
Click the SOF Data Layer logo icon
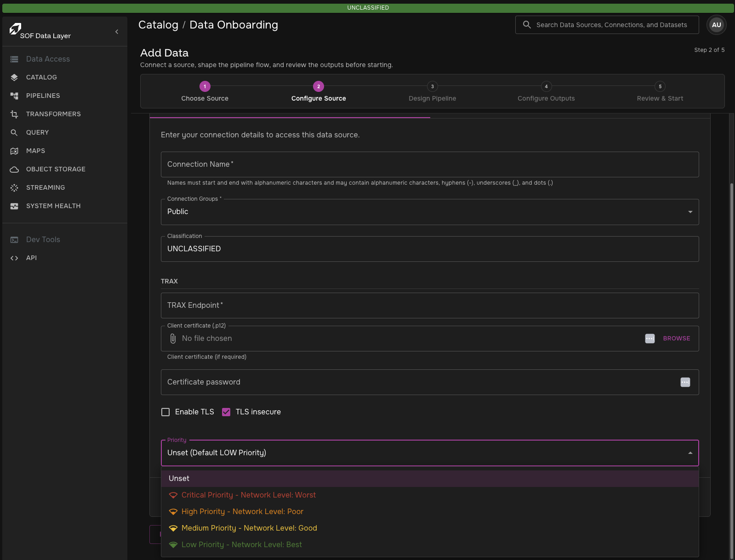(x=15, y=29)
